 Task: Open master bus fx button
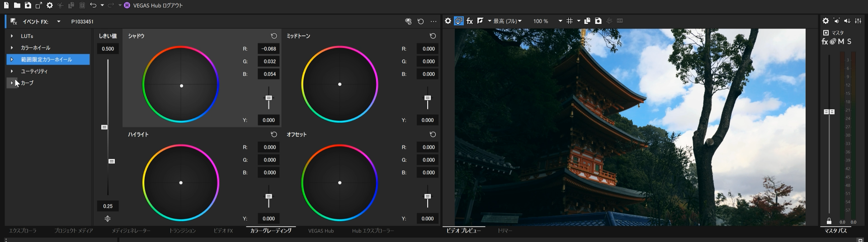pos(825,42)
